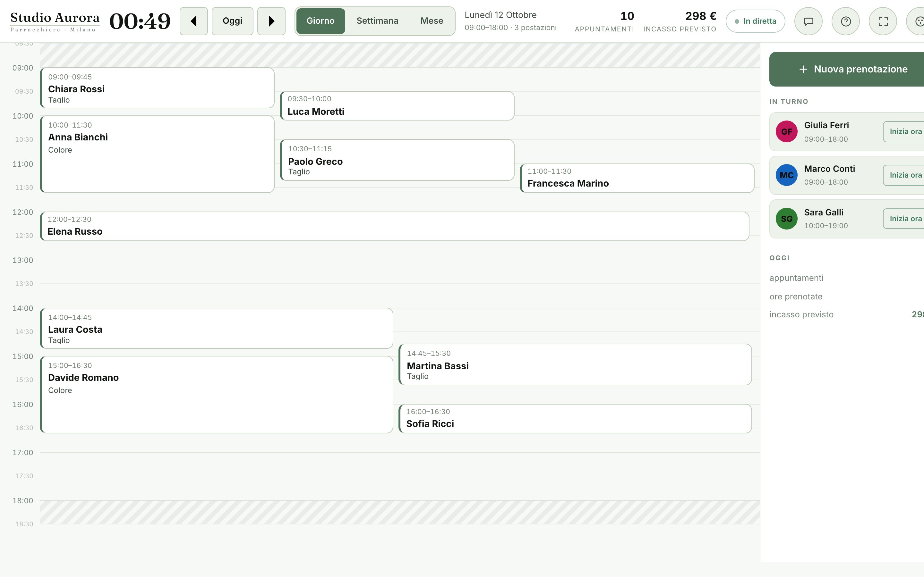Open the chat messages icon

(x=808, y=21)
